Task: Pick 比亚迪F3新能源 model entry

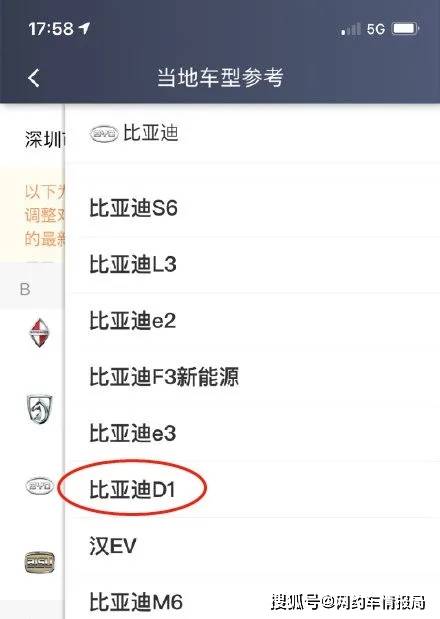Action: (x=253, y=377)
